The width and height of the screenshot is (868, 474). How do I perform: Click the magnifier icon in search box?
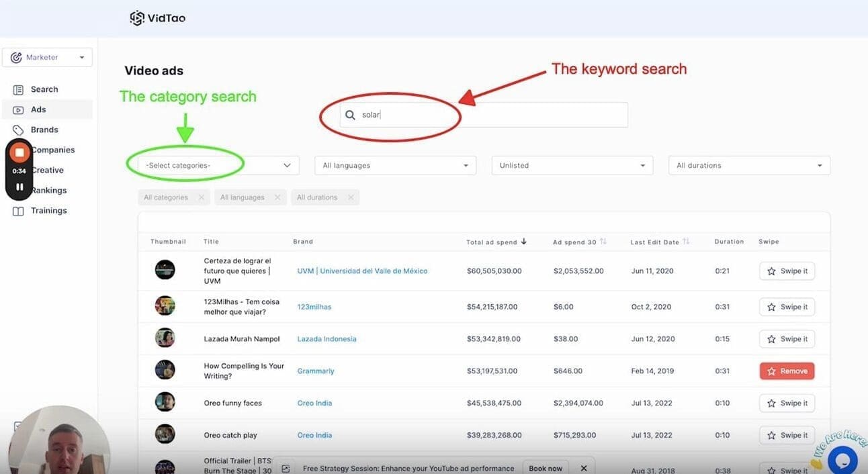tap(350, 115)
